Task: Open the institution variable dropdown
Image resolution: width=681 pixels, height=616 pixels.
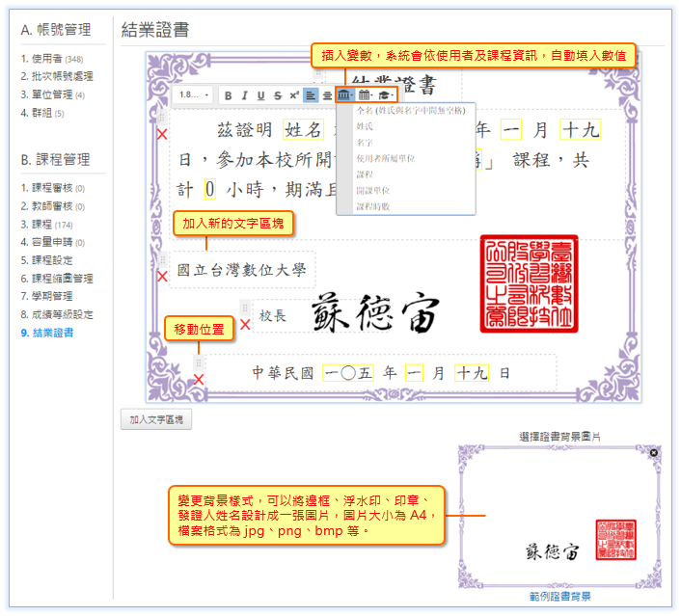Action: click(344, 95)
